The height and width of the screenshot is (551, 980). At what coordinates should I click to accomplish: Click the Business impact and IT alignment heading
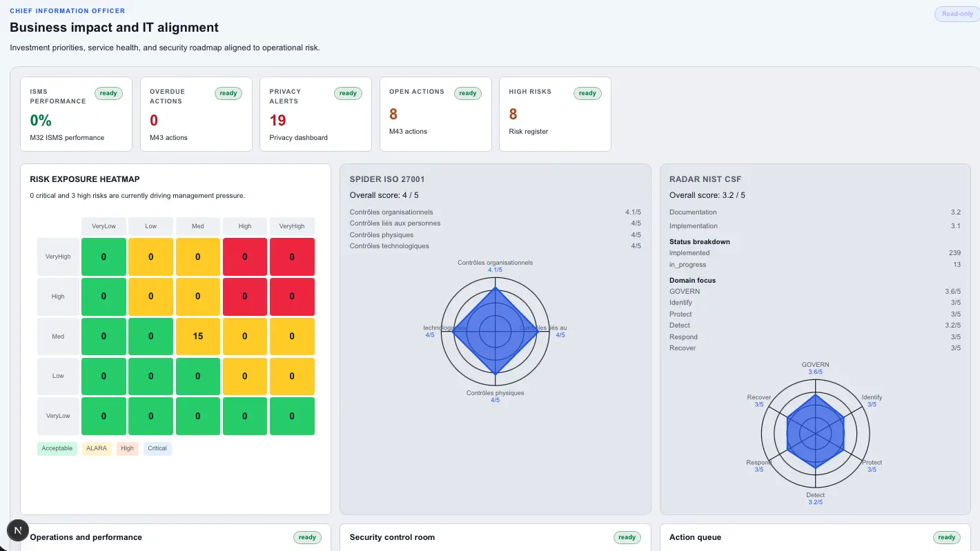114,28
